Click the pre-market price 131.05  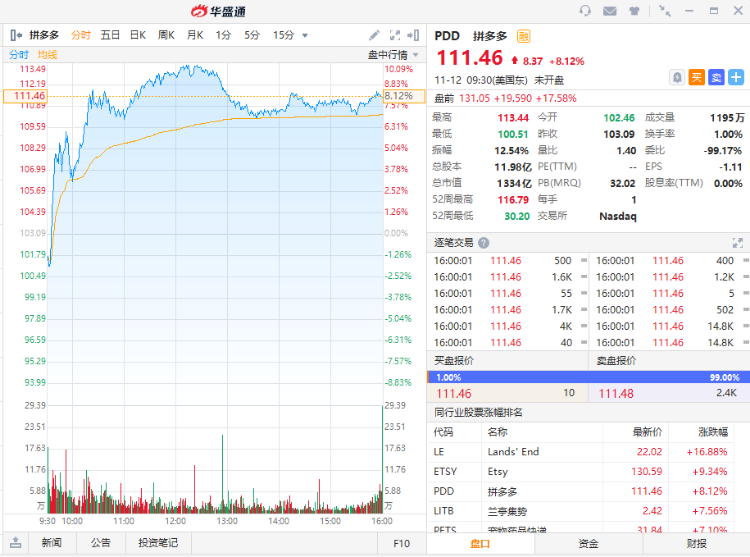[474, 98]
